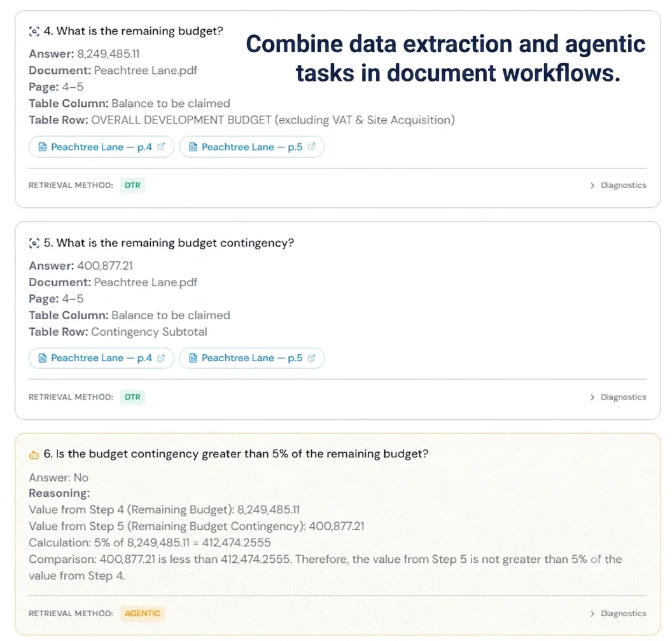Expand Diagnostics for question 4
672x641 pixels.
[618, 186]
